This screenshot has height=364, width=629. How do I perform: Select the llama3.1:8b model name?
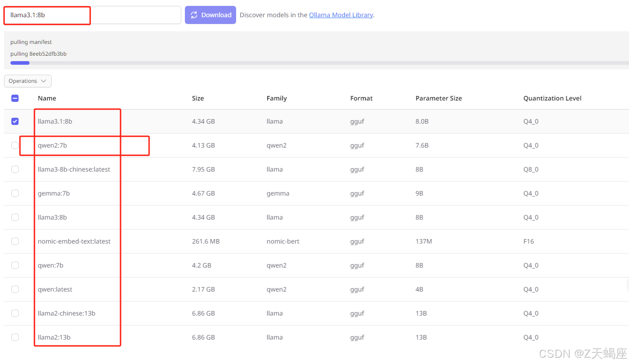pyautogui.click(x=55, y=121)
